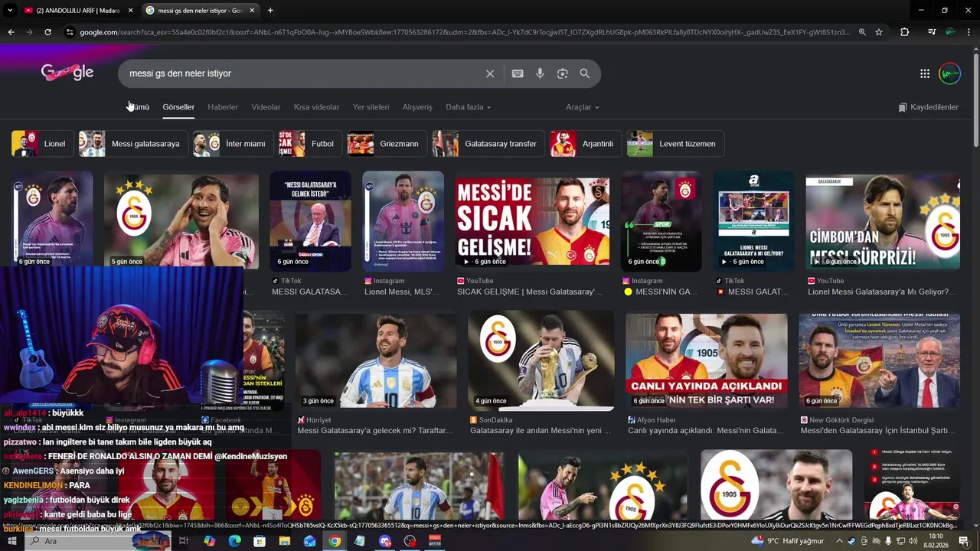The width and height of the screenshot is (980, 551).
Task: Clear the search box text
Action: 490,73
